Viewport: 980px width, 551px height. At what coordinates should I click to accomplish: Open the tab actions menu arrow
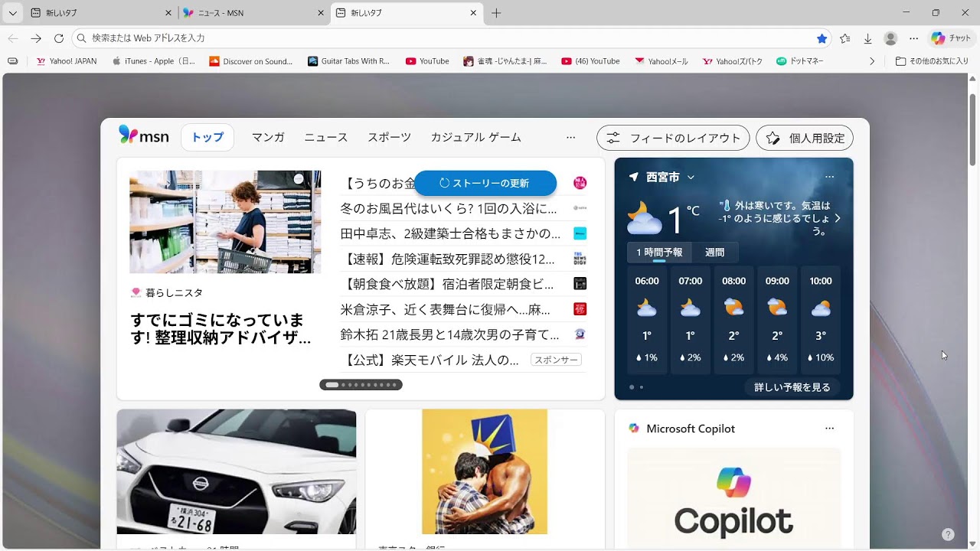[x=12, y=13]
